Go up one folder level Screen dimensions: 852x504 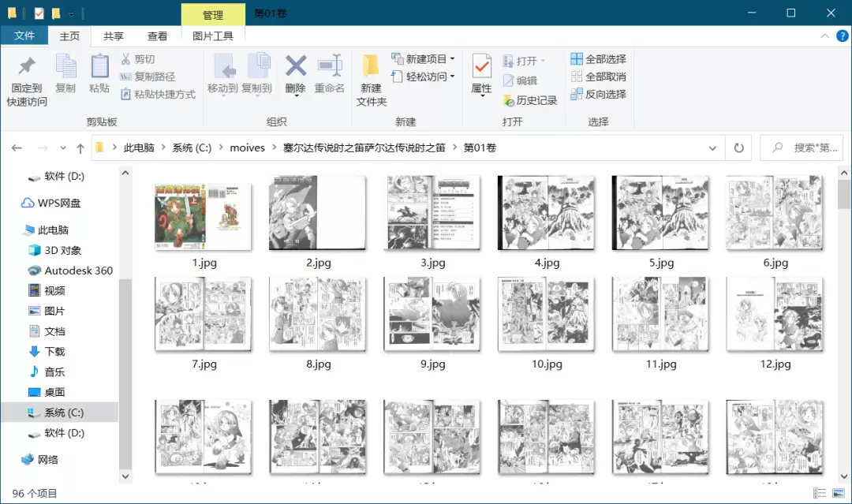[x=80, y=147]
